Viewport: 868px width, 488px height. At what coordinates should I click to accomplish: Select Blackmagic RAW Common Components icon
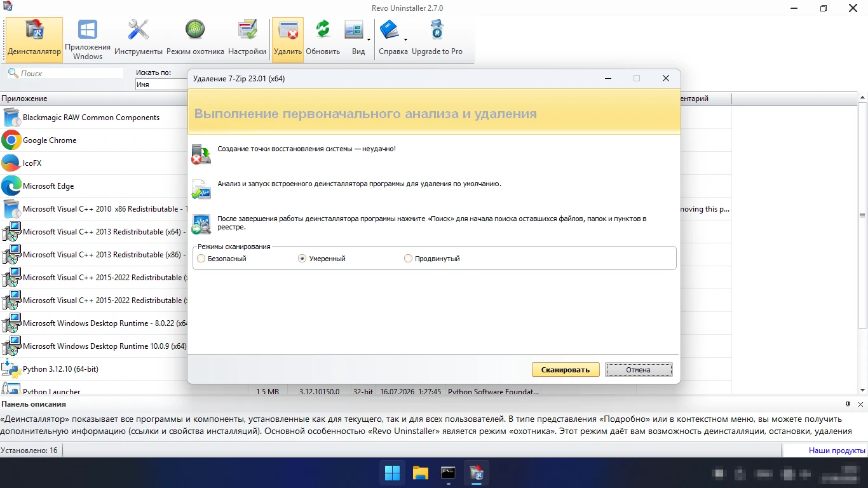(11, 118)
